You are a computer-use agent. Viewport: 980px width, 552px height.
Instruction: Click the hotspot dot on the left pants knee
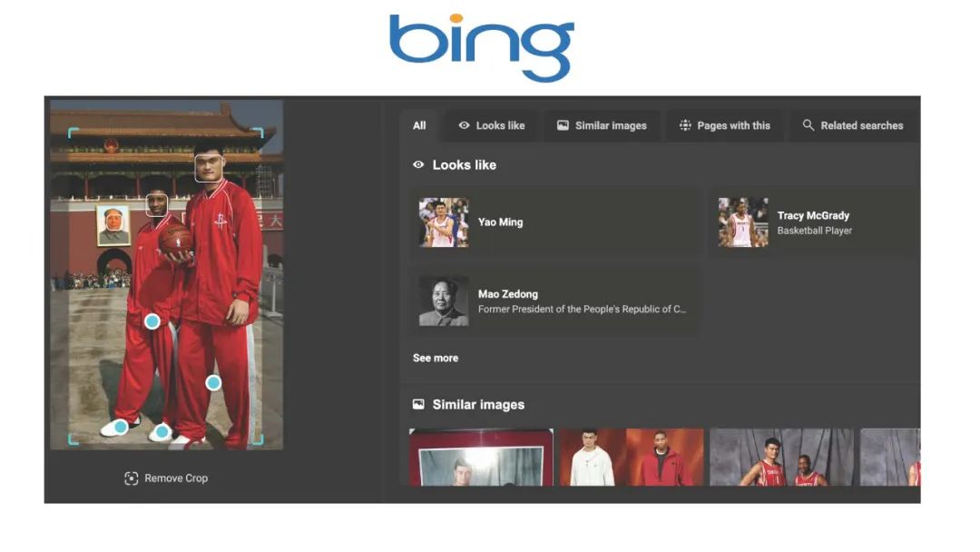point(152,321)
